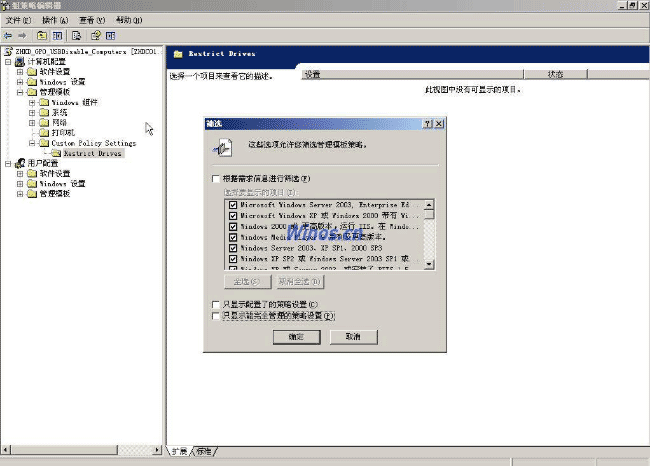Expand 软件设置 under 计算机配置
Screen dimensions: 650x467
tap(20, 72)
